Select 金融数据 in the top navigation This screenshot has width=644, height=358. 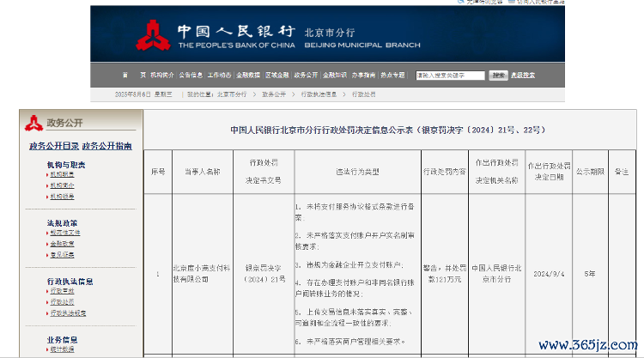248,75
